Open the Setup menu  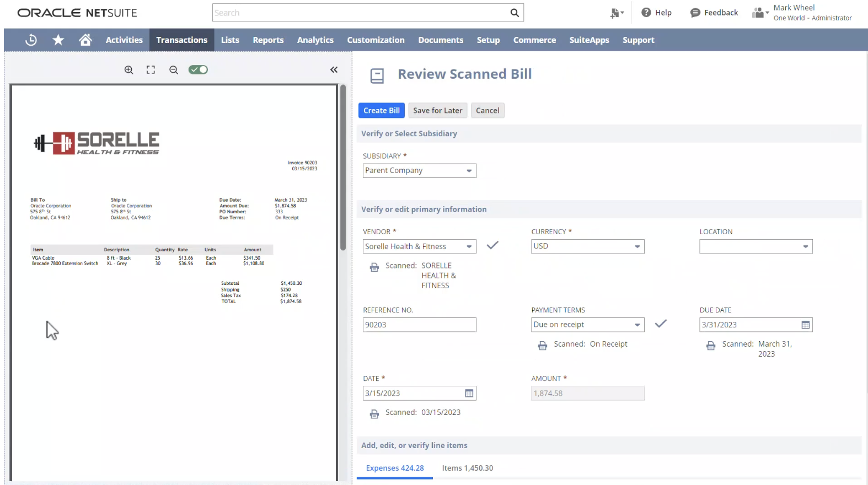pyautogui.click(x=488, y=40)
